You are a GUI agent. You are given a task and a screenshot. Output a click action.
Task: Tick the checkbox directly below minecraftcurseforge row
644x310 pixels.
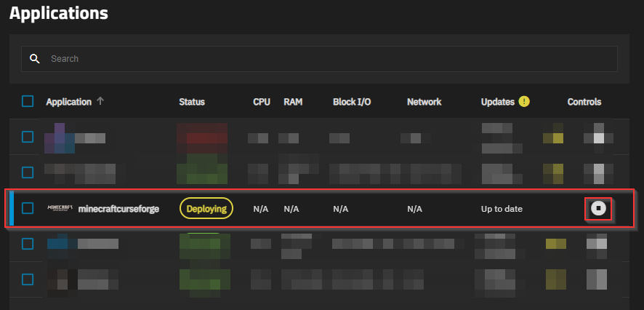click(x=28, y=243)
